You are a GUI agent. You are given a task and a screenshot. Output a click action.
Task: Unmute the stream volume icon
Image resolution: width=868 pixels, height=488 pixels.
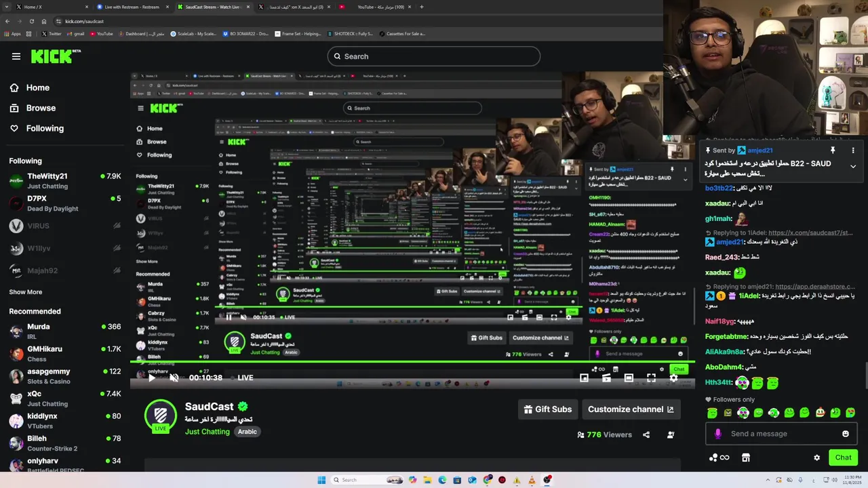174,378
